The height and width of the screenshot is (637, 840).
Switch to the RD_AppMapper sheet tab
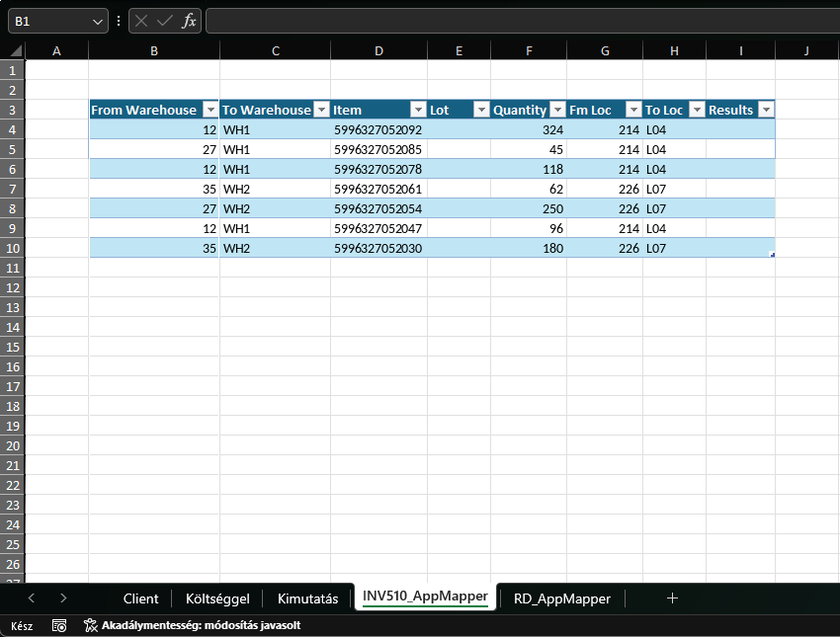(562, 598)
